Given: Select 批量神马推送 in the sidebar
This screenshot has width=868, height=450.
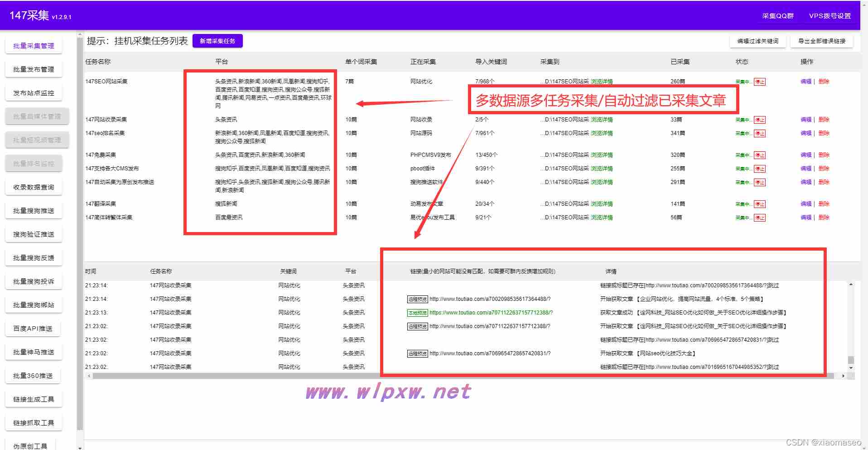Looking at the screenshot, I should pos(34,352).
